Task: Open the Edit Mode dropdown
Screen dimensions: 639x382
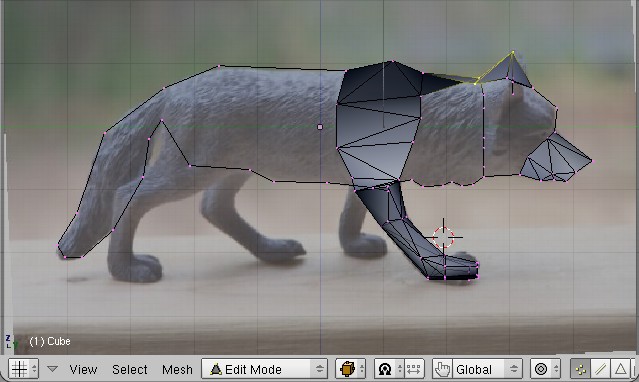Action: pyautogui.click(x=264, y=369)
